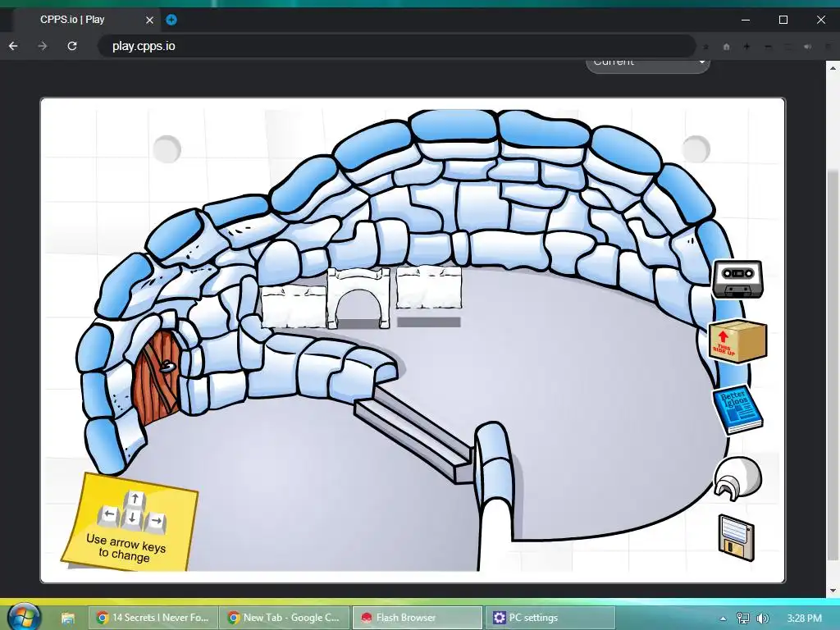The width and height of the screenshot is (840, 630).
Task: Select the right snow wall furniture piece
Action: pos(428,288)
